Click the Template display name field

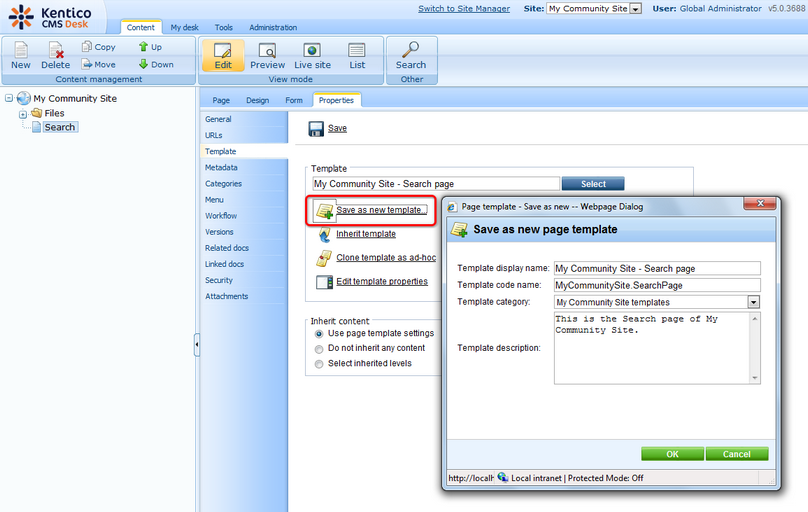tap(657, 268)
